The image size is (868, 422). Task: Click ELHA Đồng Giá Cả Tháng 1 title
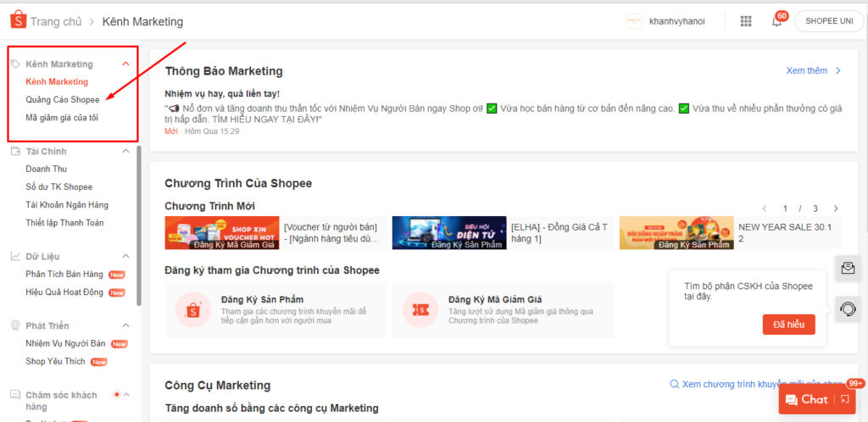559,233
